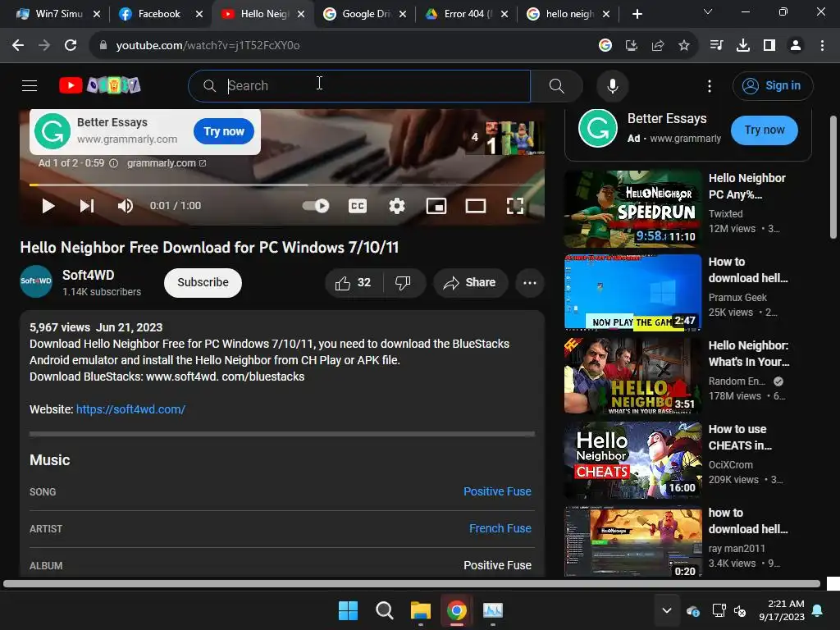Toggle the autoplay switch in player
840x630 pixels.
click(316, 206)
